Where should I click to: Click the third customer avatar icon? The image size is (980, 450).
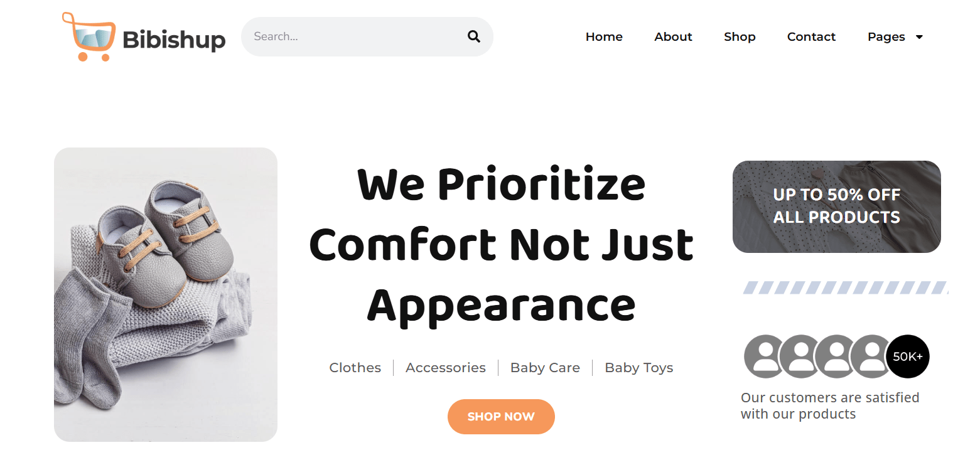(836, 356)
